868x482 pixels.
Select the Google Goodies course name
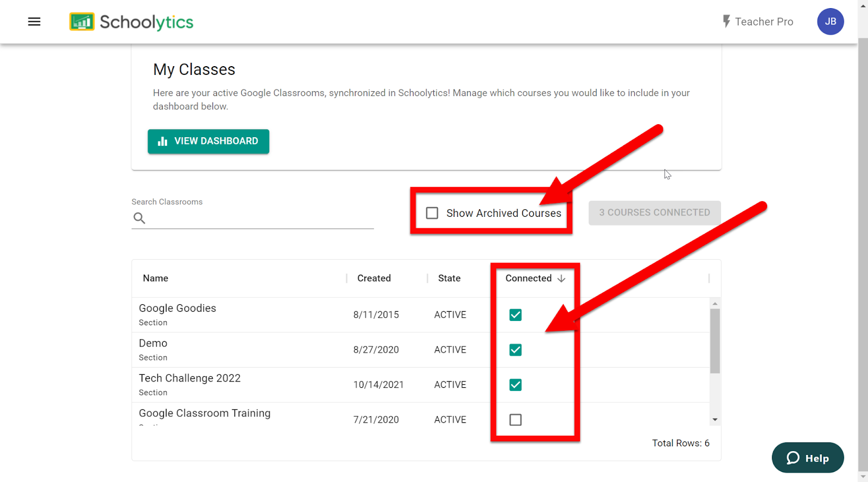point(177,308)
